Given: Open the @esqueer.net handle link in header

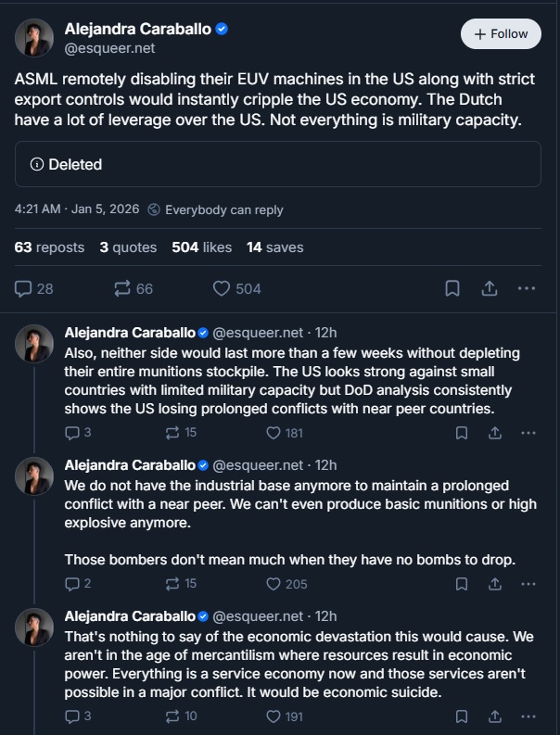Looking at the screenshot, I should tap(109, 48).
